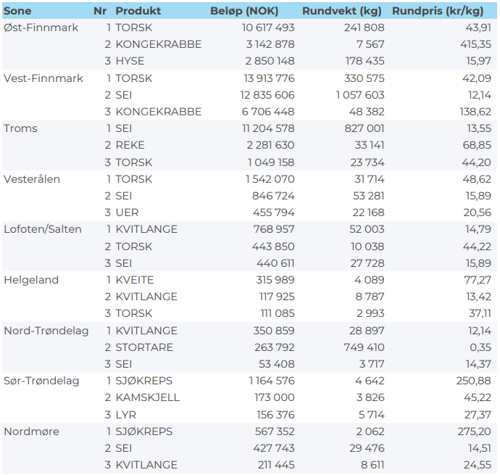Select the weight value 1 057 603
500x475 pixels.
[x=360, y=95]
